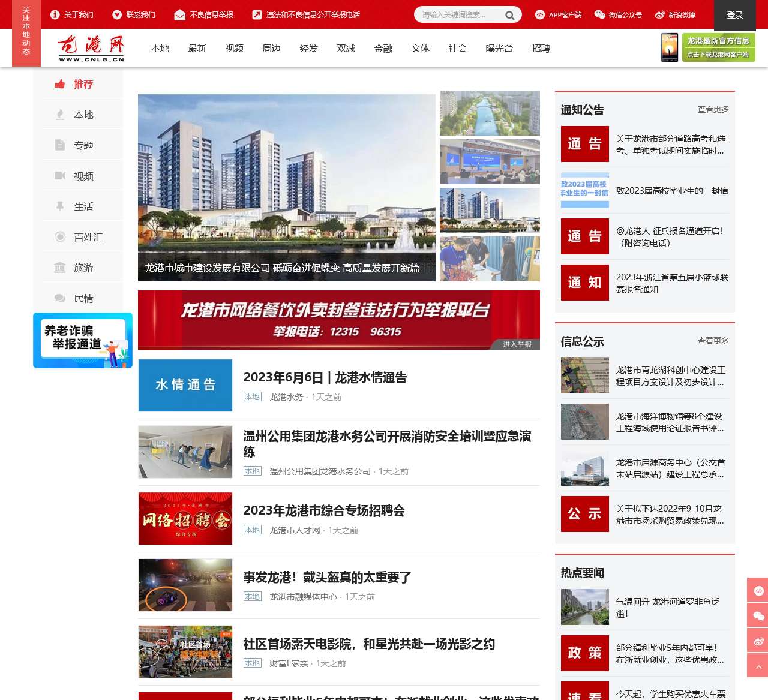The image size is (768, 700).
Task: Click the 推荐 thumbs-up icon in sidebar
Action: pos(60,84)
